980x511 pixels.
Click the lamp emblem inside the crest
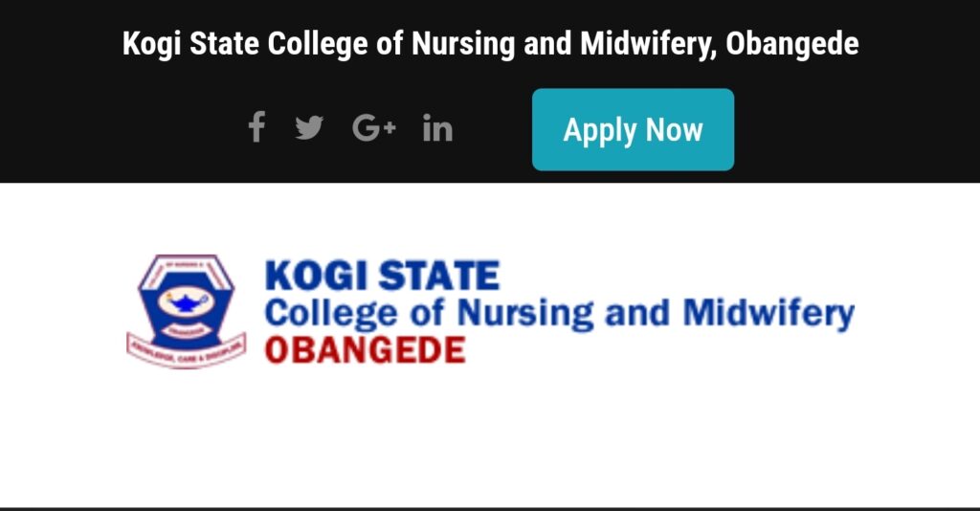click(187, 302)
